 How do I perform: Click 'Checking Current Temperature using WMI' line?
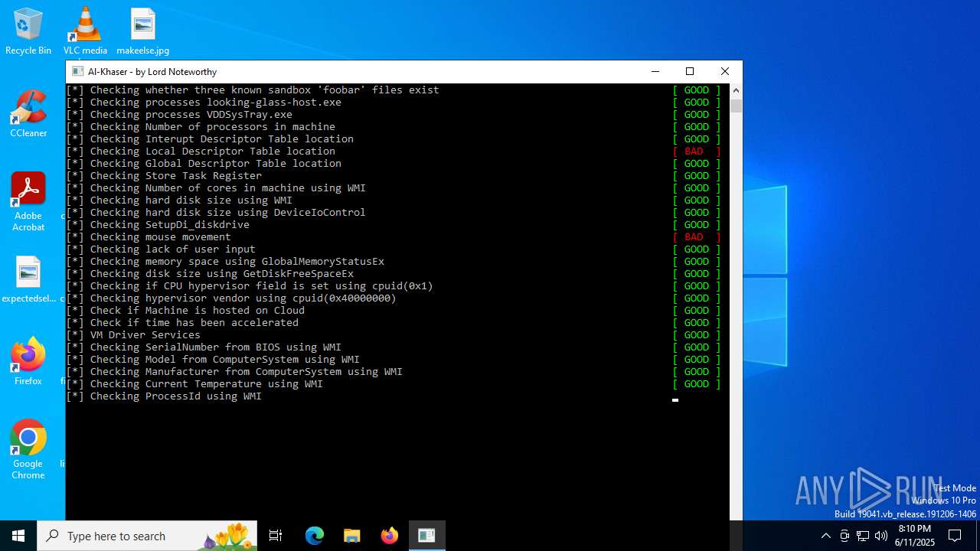[x=194, y=384]
